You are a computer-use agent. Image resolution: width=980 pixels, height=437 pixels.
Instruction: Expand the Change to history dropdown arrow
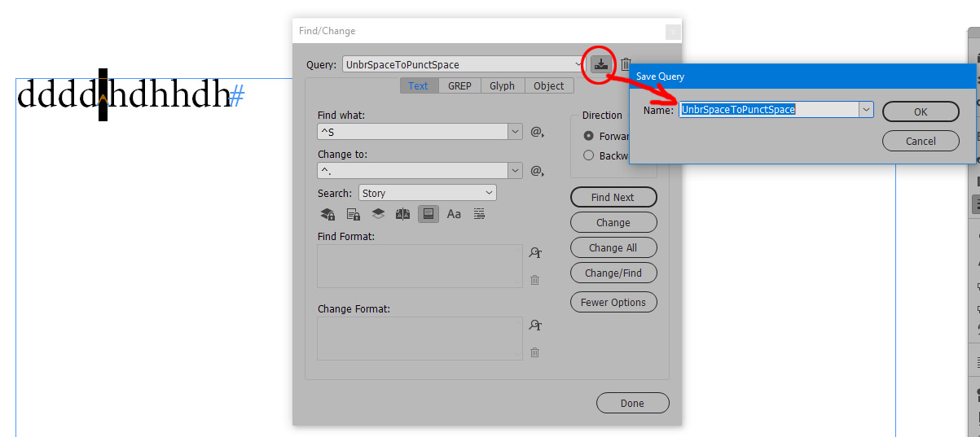pos(515,170)
